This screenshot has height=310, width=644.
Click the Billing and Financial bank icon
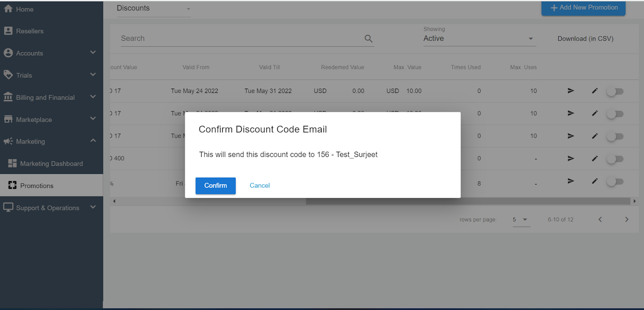pos(8,97)
